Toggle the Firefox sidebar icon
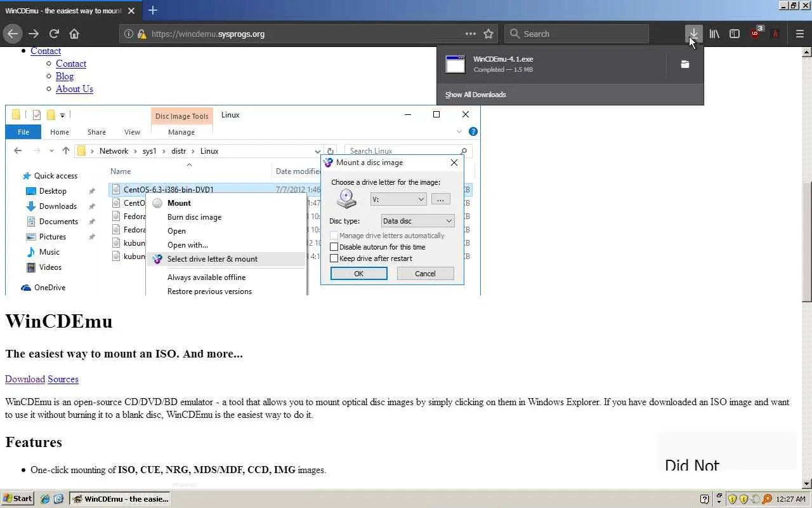Viewport: 812px width, 508px height. coord(735,34)
